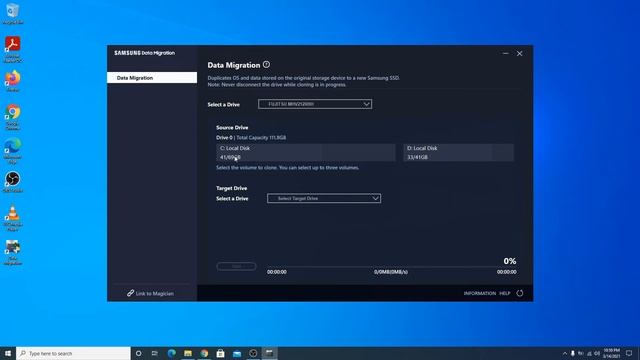
Task: Open File Explorer from the taskbar
Action: (188, 353)
